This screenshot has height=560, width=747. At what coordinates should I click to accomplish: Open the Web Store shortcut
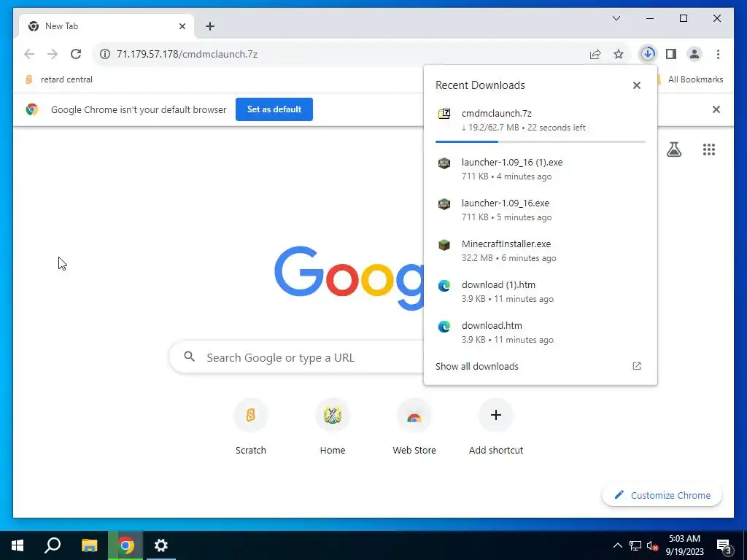[414, 426]
